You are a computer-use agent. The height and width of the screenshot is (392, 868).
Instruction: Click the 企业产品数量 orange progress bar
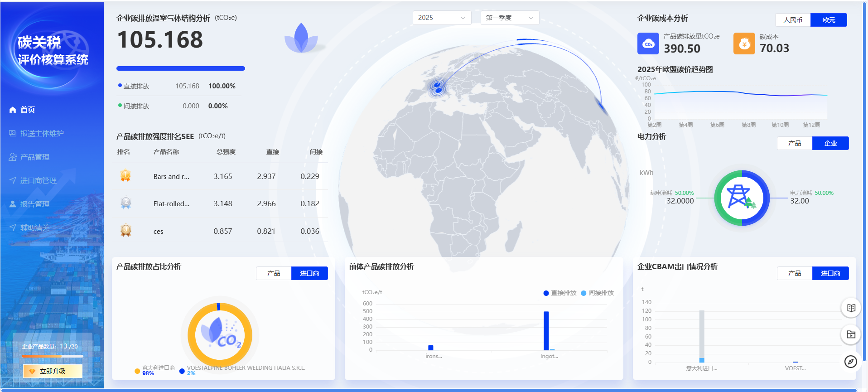tap(52, 356)
